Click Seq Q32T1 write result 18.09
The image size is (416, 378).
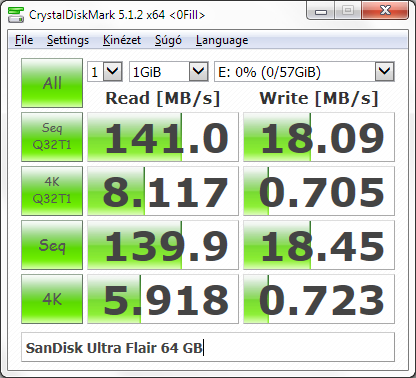(319, 137)
